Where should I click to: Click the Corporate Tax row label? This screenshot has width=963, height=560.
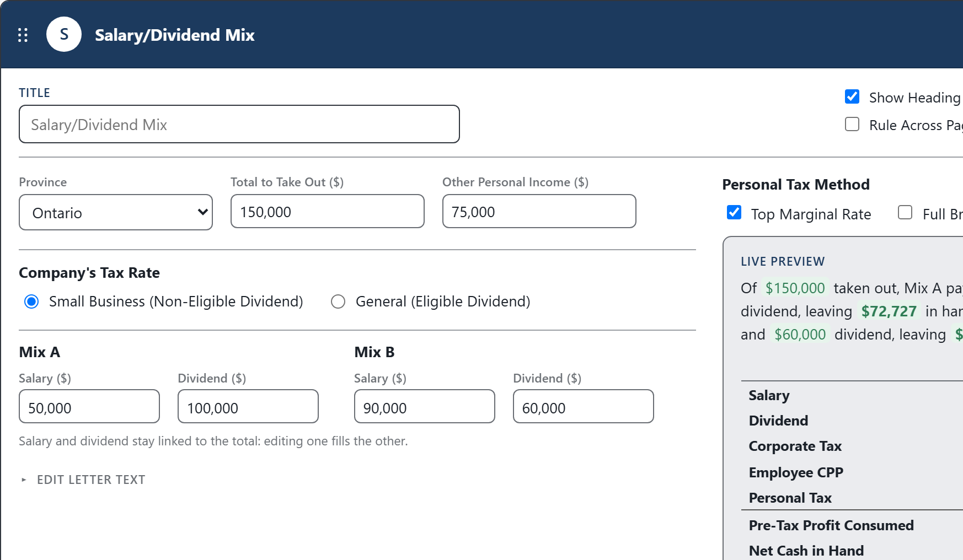(x=795, y=446)
